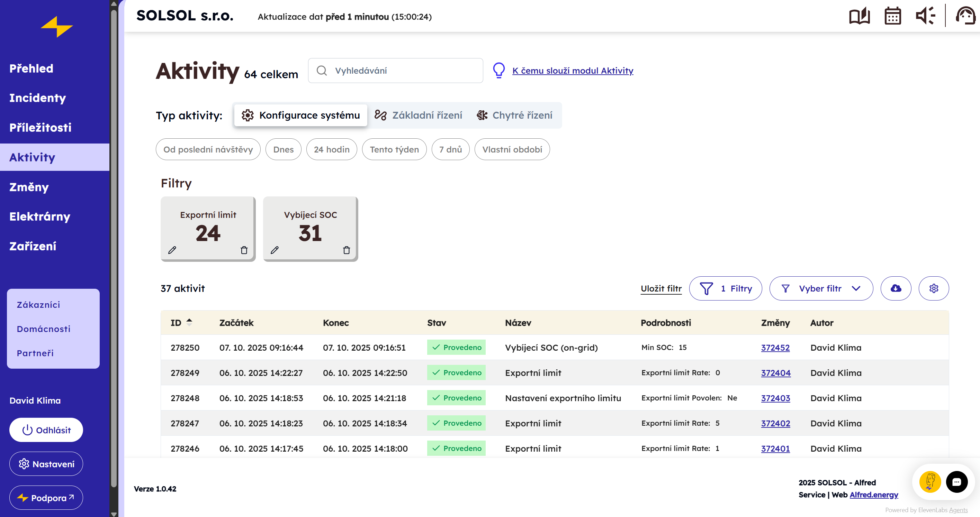Delete the Vybíjecí SOC filter card
Screen dimensions: 980x517
tap(346, 250)
